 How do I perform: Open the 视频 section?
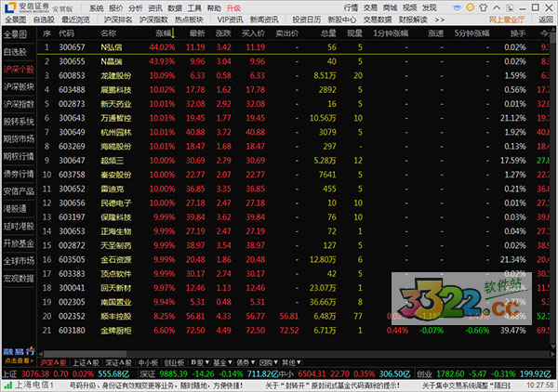[x=409, y=7]
